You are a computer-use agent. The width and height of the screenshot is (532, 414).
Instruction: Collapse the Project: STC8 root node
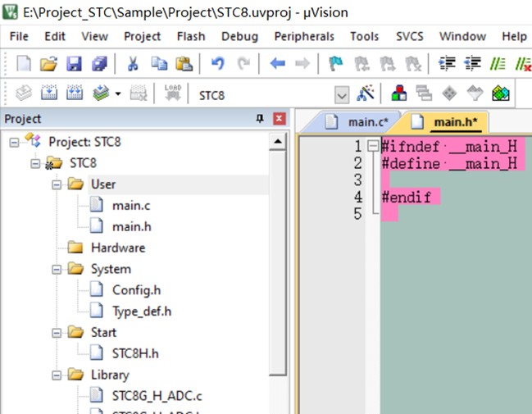point(14,143)
